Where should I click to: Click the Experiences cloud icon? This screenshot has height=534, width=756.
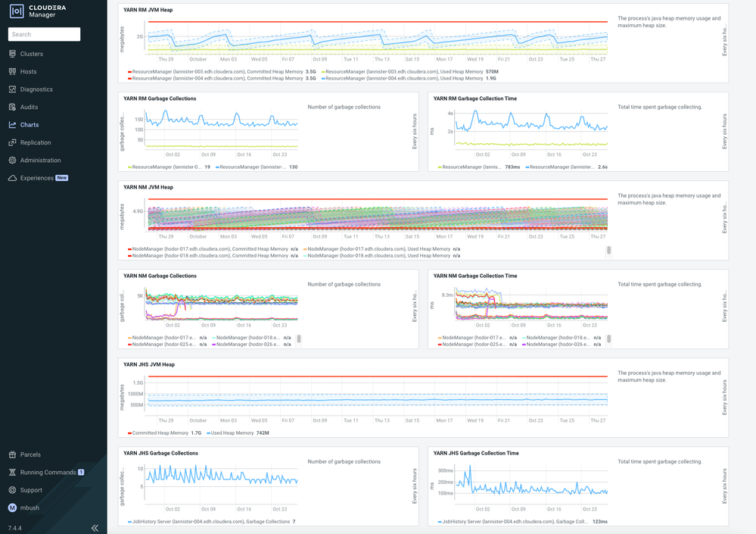pyautogui.click(x=13, y=178)
